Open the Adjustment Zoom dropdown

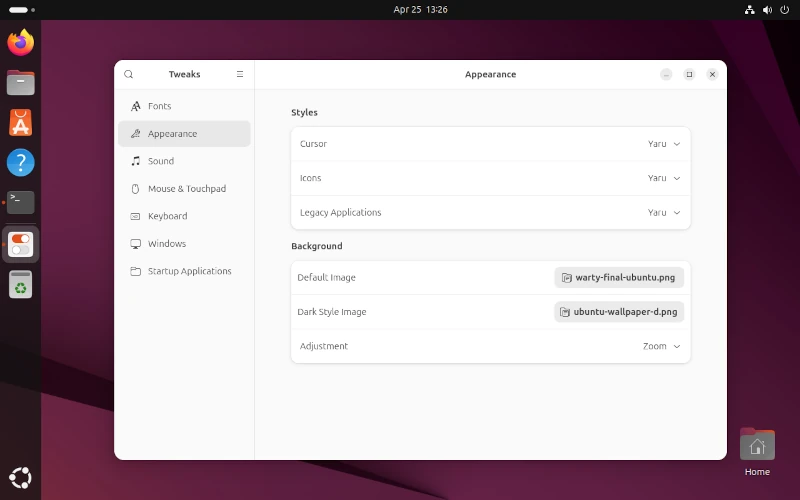click(x=661, y=346)
